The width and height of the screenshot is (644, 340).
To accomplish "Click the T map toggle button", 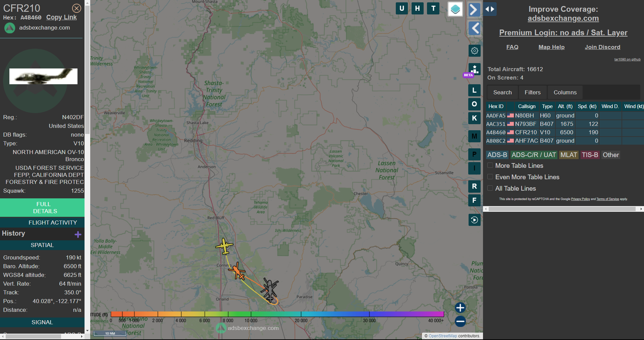I will coord(433,8).
